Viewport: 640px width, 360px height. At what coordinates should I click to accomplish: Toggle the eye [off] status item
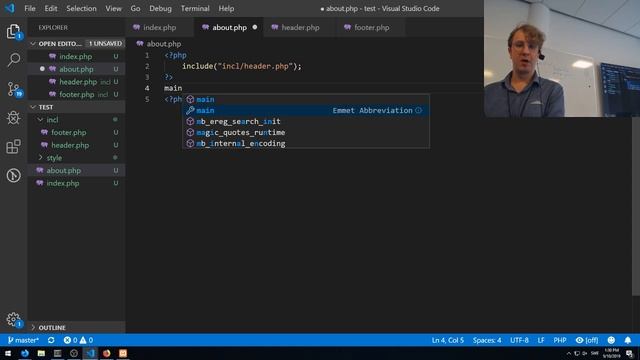tap(587, 340)
